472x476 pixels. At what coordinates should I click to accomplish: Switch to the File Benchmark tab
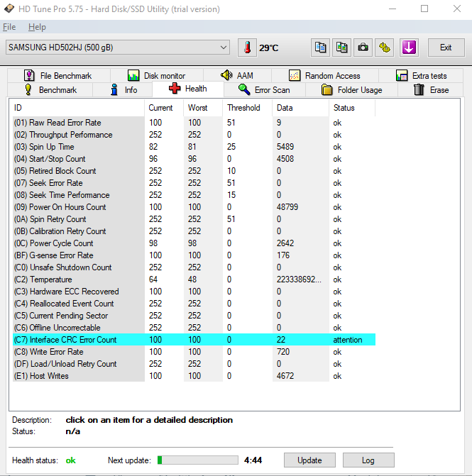tap(58, 75)
